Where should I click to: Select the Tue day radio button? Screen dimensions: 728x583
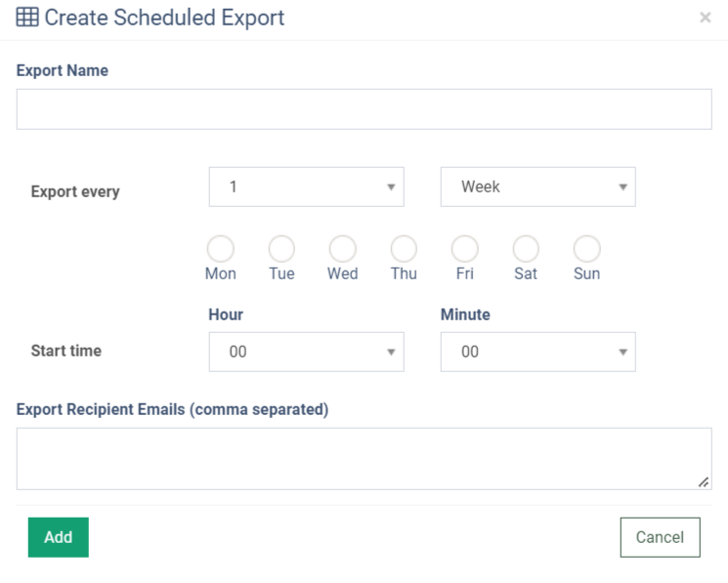(281, 248)
